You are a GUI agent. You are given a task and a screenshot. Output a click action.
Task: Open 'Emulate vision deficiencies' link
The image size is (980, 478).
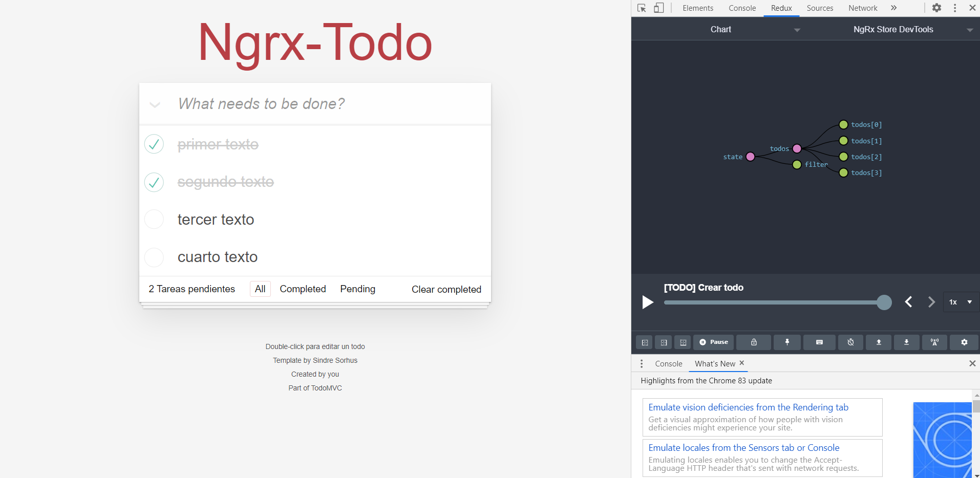748,407
